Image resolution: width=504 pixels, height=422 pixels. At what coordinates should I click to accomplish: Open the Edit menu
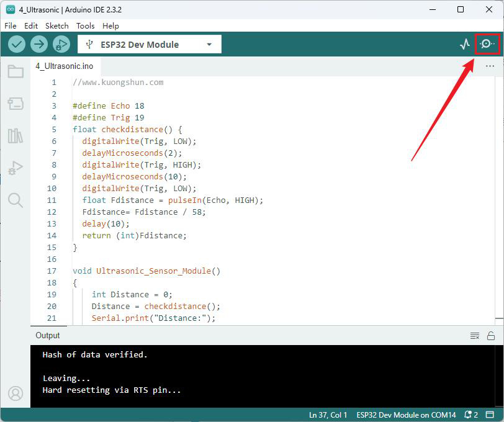[x=31, y=25]
